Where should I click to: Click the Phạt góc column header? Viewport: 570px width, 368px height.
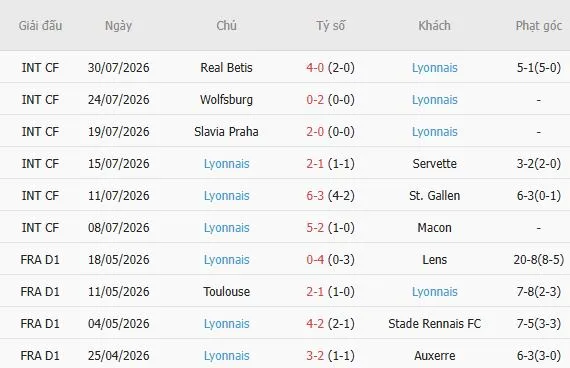pos(539,26)
